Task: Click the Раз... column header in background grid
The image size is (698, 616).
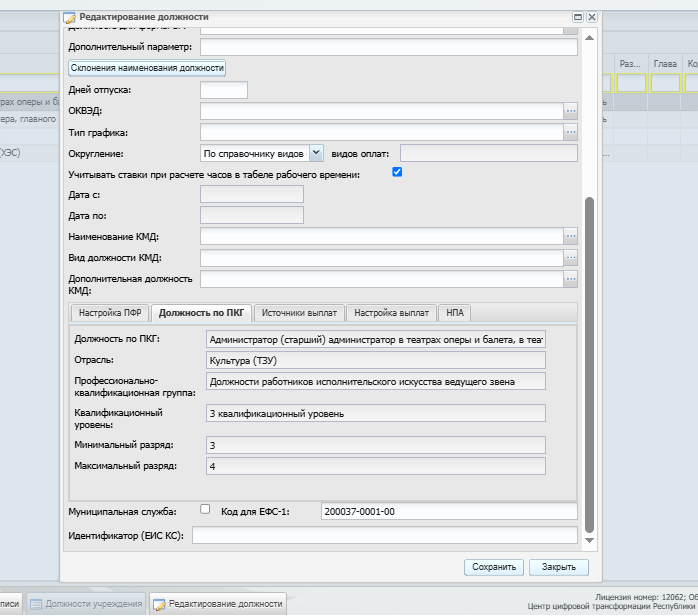Action: tap(630, 64)
